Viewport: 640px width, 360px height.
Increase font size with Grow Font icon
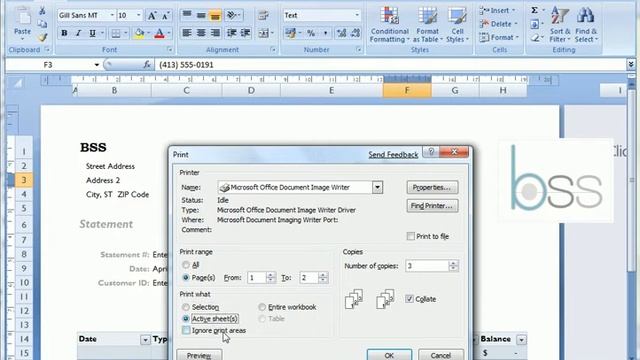click(x=151, y=16)
